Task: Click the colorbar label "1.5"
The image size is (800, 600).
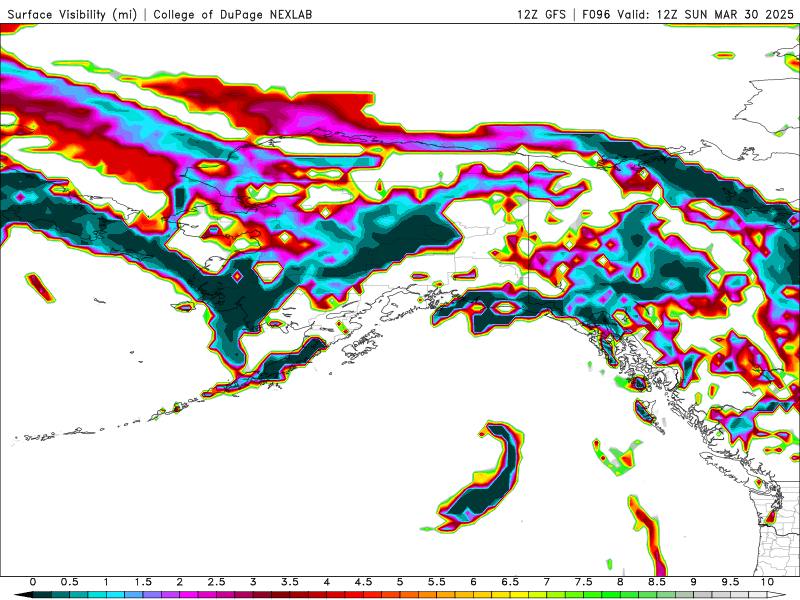Action: pos(143,582)
